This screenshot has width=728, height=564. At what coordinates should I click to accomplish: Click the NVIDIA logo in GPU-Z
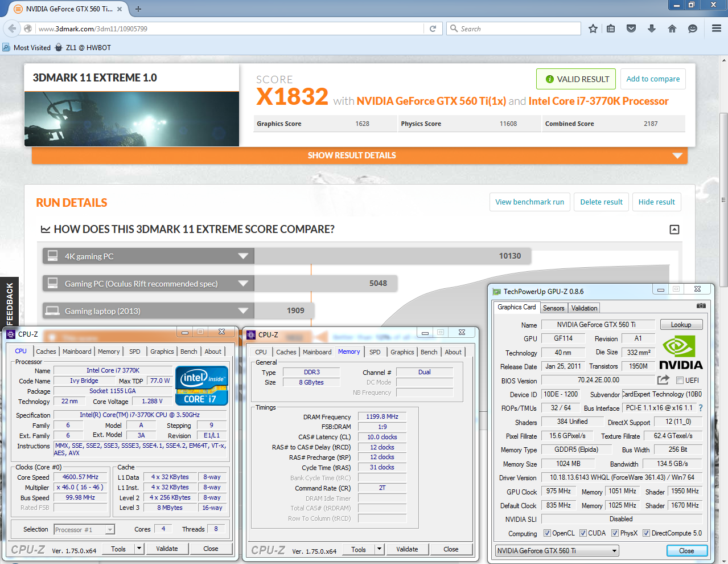coord(681,353)
